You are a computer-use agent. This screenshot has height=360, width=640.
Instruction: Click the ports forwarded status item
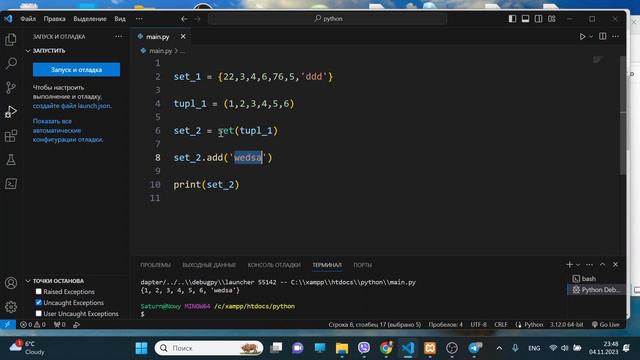click(60, 324)
